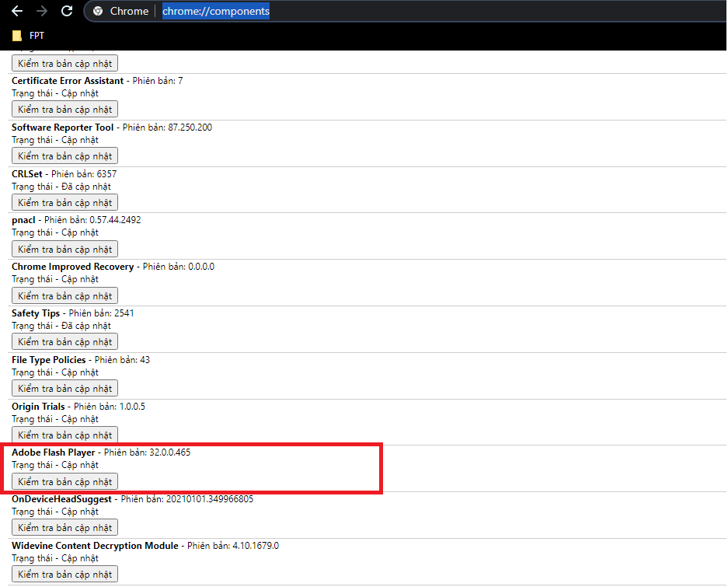Click version 20210101.349966805
728x587 pixels.
coord(210,499)
